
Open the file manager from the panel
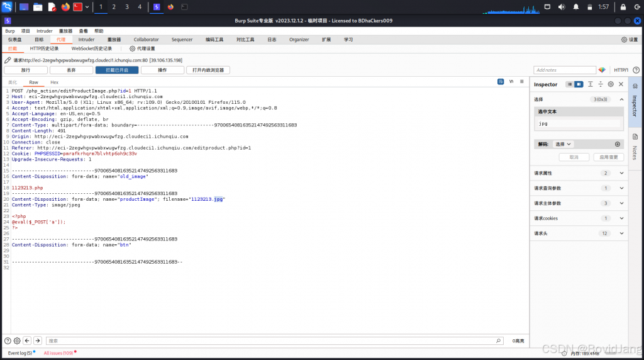click(38, 7)
